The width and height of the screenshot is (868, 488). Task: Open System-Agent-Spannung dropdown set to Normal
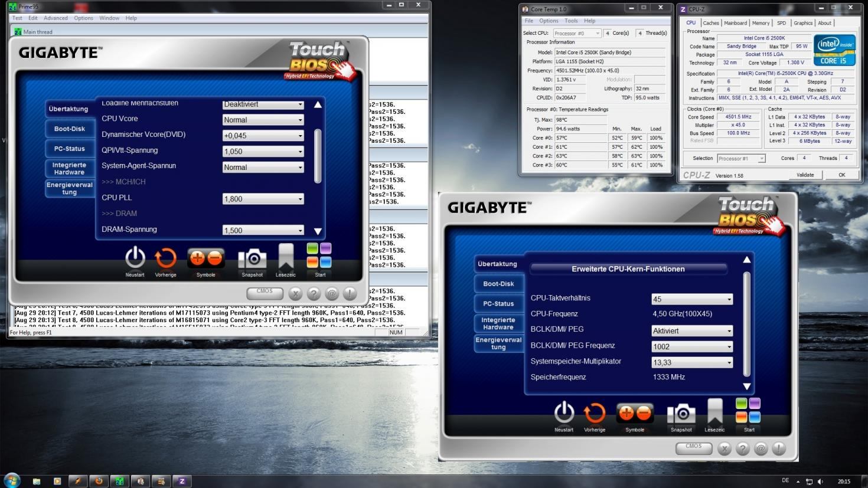(x=263, y=168)
